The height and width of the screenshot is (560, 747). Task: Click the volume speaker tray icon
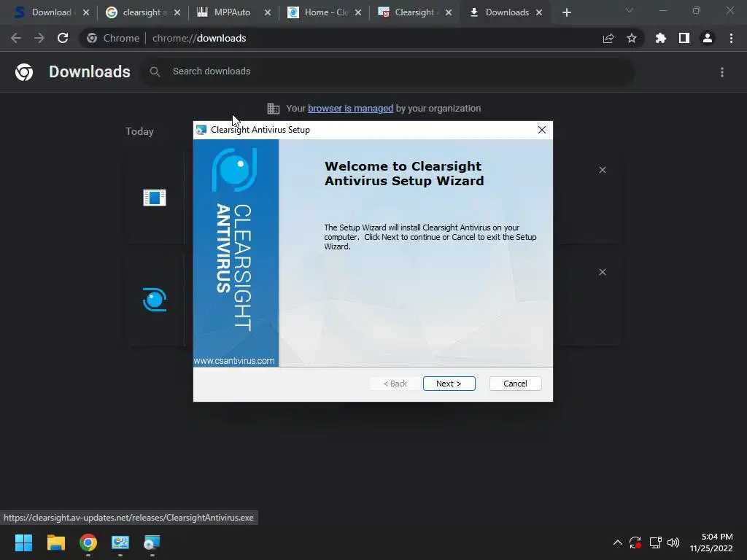(x=673, y=542)
